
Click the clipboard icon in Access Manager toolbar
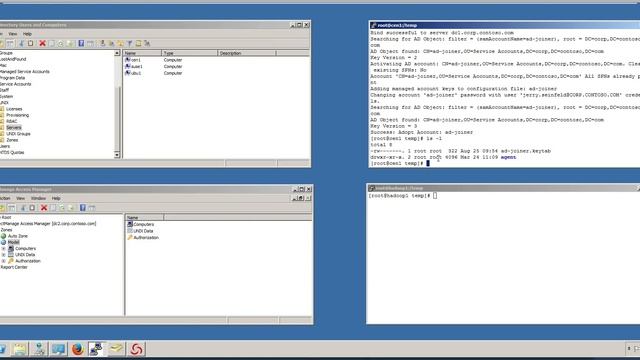pos(32,208)
